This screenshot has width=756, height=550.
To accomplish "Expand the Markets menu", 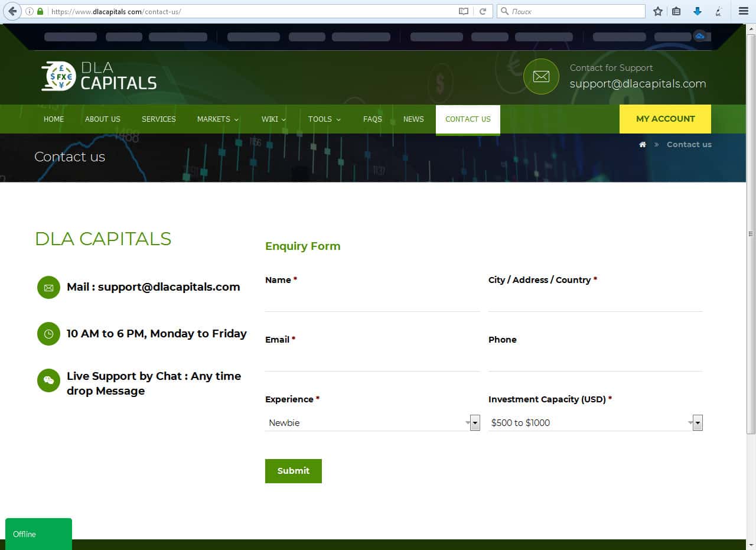I will coord(218,119).
